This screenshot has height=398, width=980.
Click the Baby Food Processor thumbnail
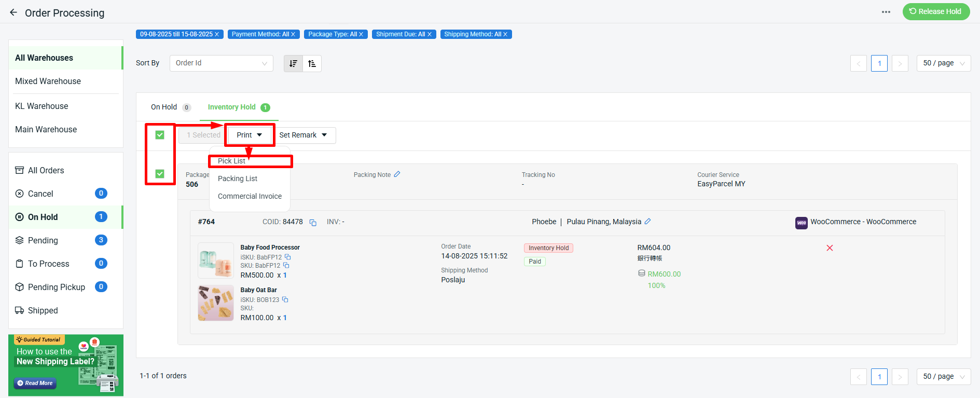(x=215, y=260)
